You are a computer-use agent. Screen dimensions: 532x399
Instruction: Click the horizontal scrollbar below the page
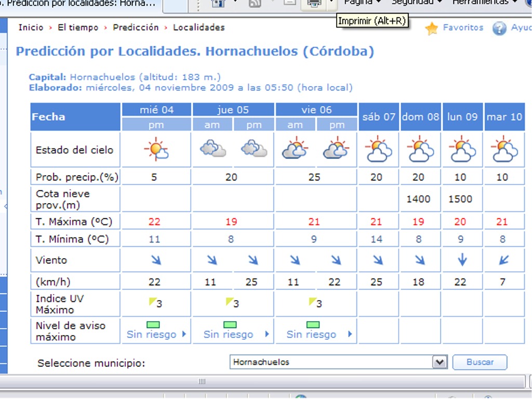tap(203, 382)
